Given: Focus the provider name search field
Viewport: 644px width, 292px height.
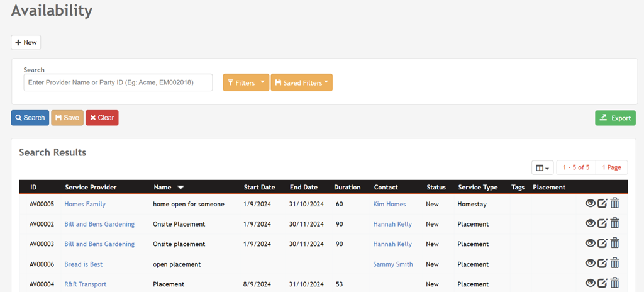Looking at the screenshot, I should coord(118,82).
